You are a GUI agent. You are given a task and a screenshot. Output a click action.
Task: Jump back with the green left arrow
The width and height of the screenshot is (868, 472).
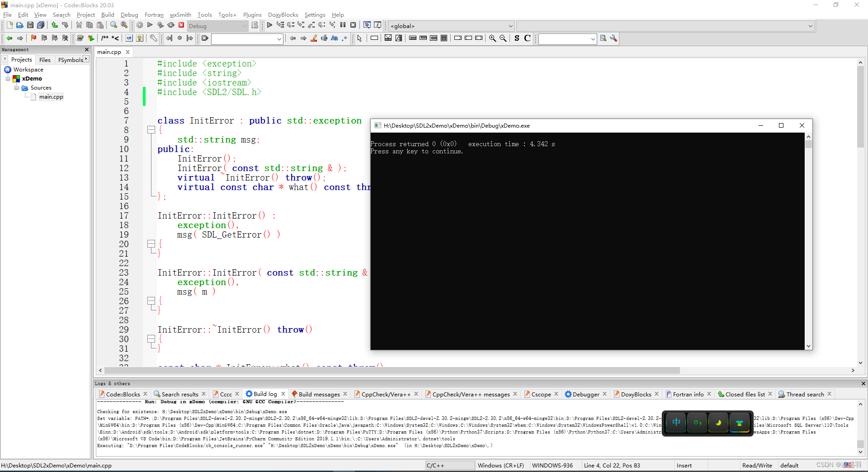tap(9, 38)
